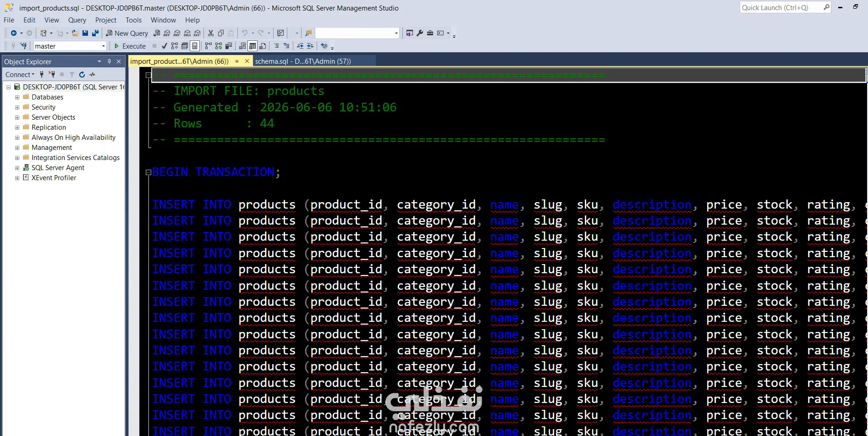Toggle Auto Hide pin on Object Explorer
Screen dimensions: 868x436
pyautogui.click(x=109, y=61)
